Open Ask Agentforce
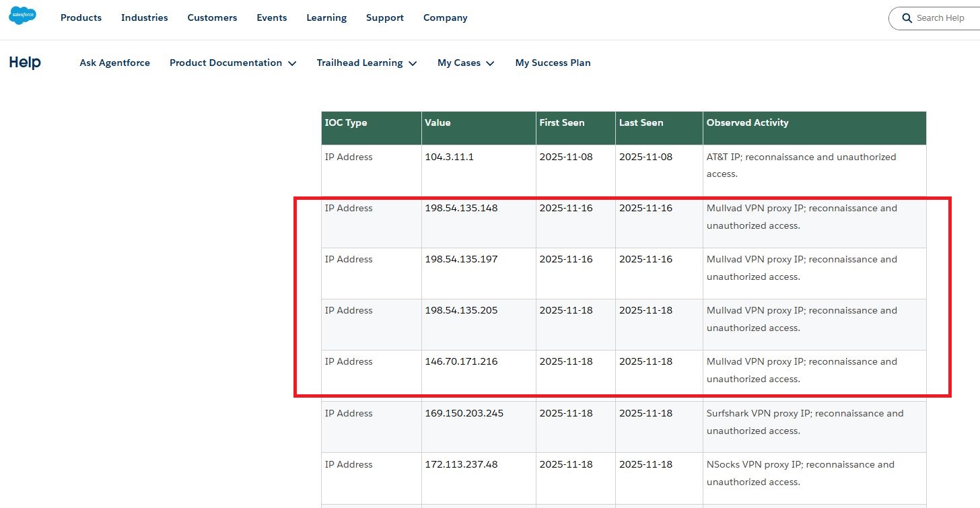This screenshot has height=508, width=980. pyautogui.click(x=114, y=63)
